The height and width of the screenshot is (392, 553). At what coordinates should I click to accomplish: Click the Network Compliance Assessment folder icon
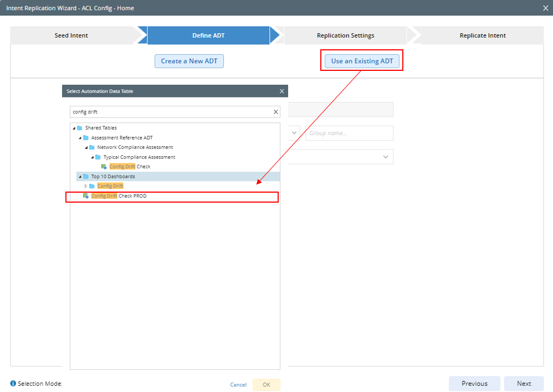91,147
